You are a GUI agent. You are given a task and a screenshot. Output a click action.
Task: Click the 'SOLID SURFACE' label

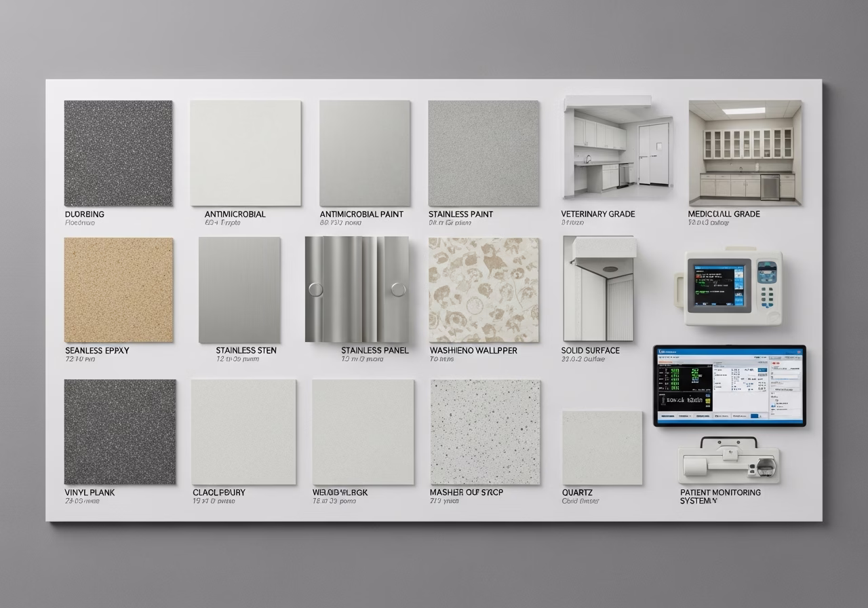click(591, 350)
